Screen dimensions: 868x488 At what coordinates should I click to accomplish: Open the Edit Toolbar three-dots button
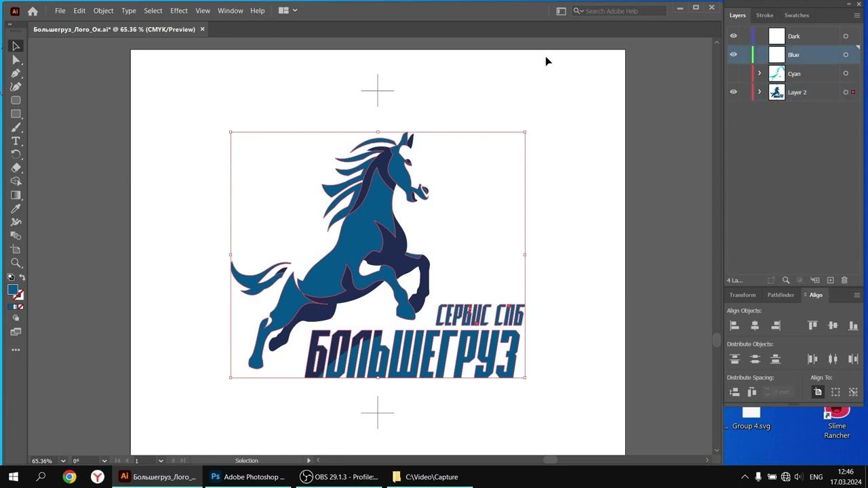point(16,350)
